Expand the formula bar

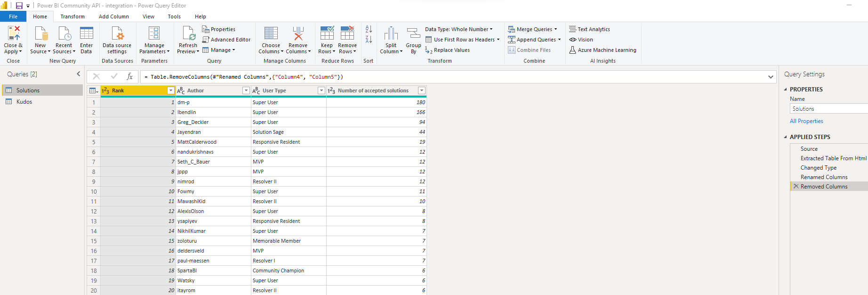tap(771, 77)
